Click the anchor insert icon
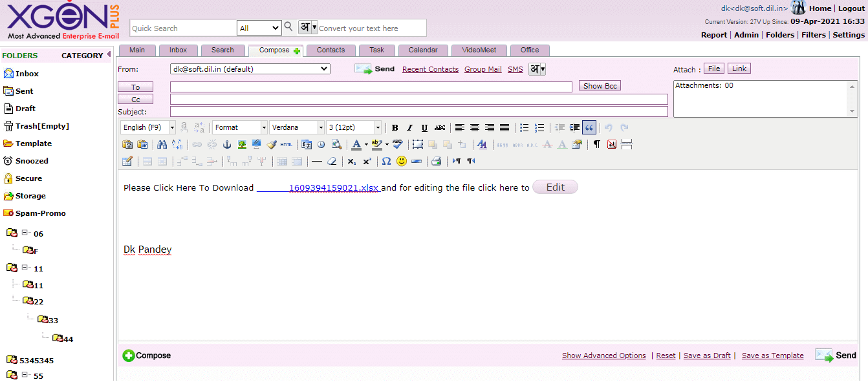The height and width of the screenshot is (382, 868). (x=227, y=145)
